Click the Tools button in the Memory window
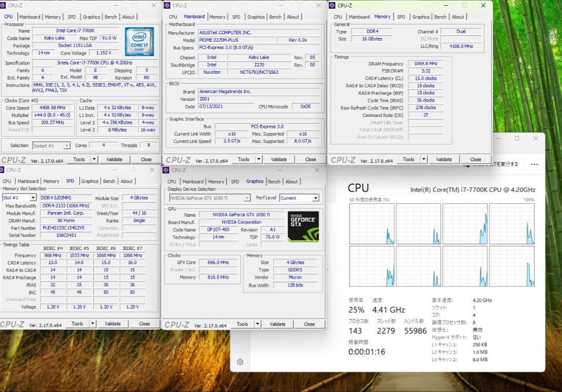 coord(408,159)
